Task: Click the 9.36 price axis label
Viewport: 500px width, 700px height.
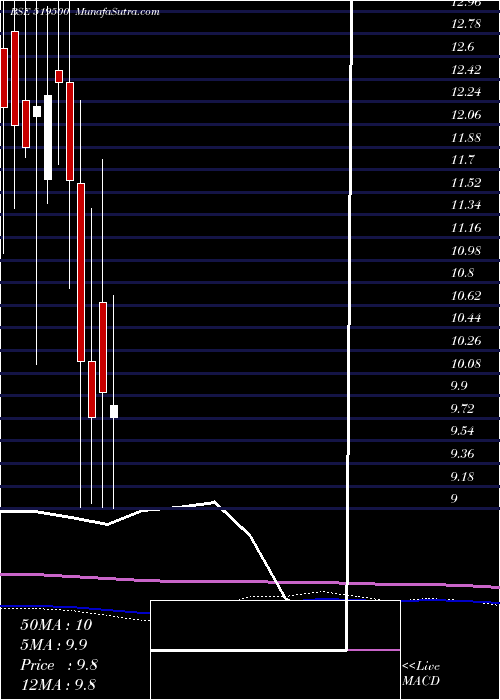Action: tap(463, 454)
